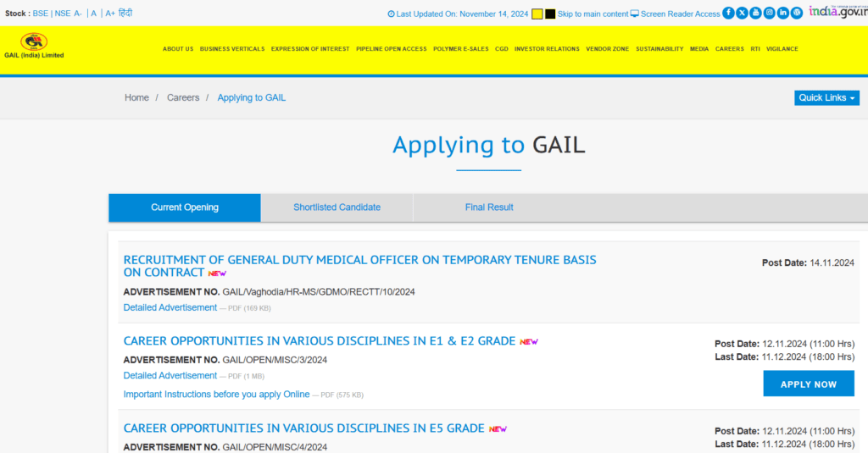The image size is (868, 453).
Task: Open Important Instructions before you apply Online
Action: (x=216, y=395)
